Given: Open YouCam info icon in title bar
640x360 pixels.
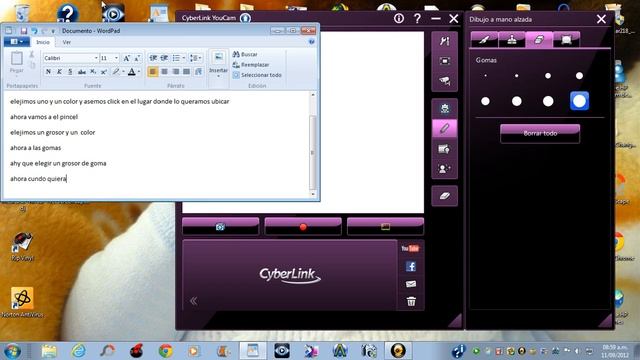Looking at the screenshot, I should click(x=399, y=18).
